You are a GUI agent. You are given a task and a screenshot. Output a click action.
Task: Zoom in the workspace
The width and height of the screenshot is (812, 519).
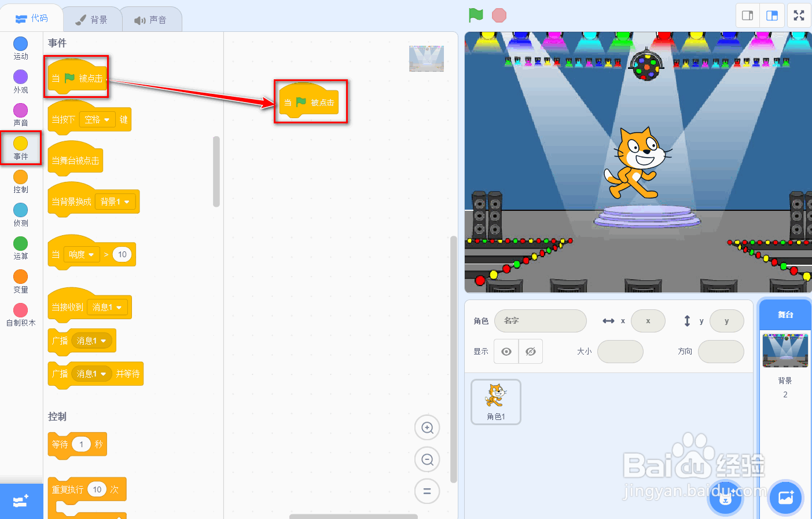pos(428,427)
